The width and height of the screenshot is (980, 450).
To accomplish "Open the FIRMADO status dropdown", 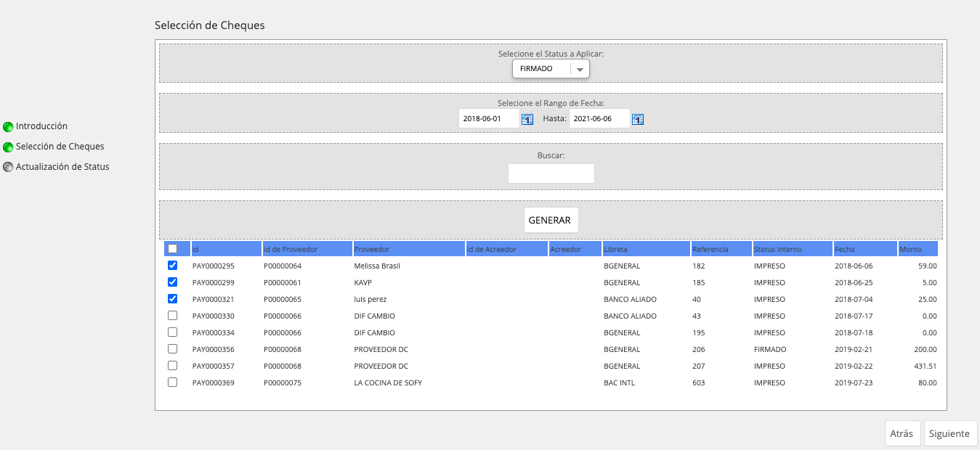I will click(x=551, y=69).
